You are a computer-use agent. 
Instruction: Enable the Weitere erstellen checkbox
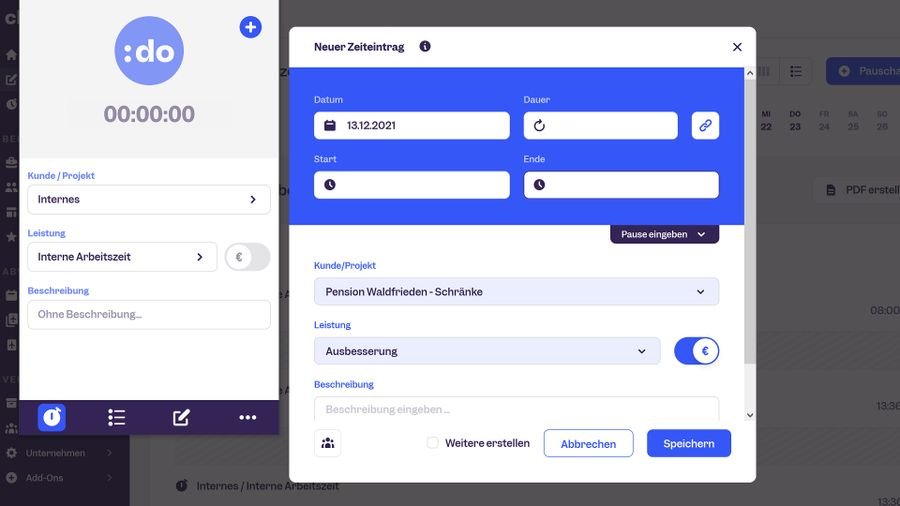click(x=433, y=443)
